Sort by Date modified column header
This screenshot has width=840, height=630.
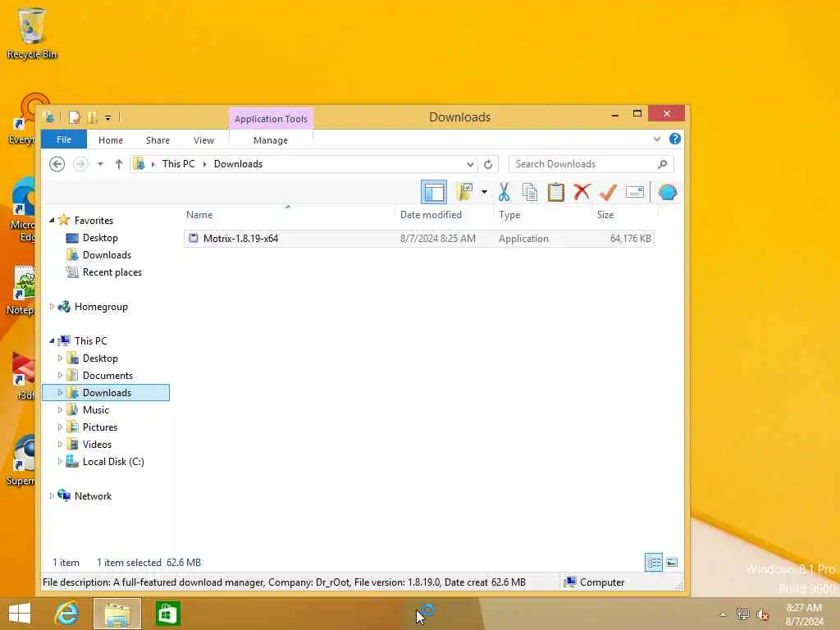[431, 215]
